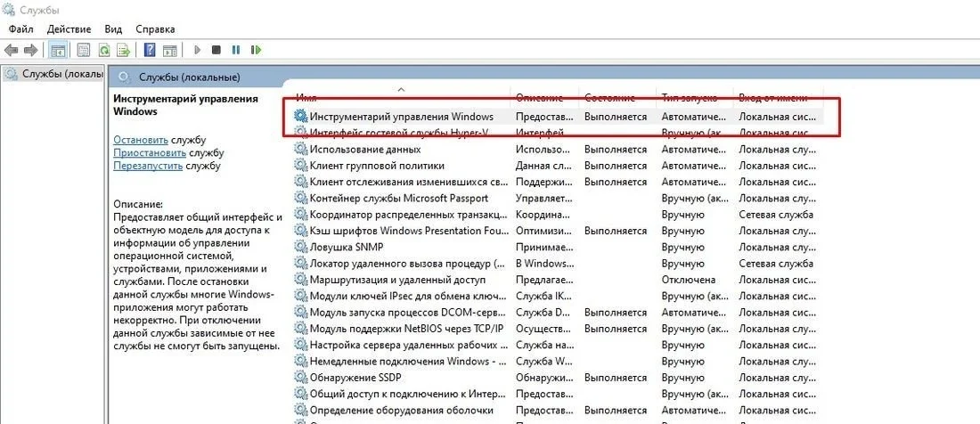
Task: Click gear icon of Обнаружение SSDP service
Action: pyautogui.click(x=300, y=378)
